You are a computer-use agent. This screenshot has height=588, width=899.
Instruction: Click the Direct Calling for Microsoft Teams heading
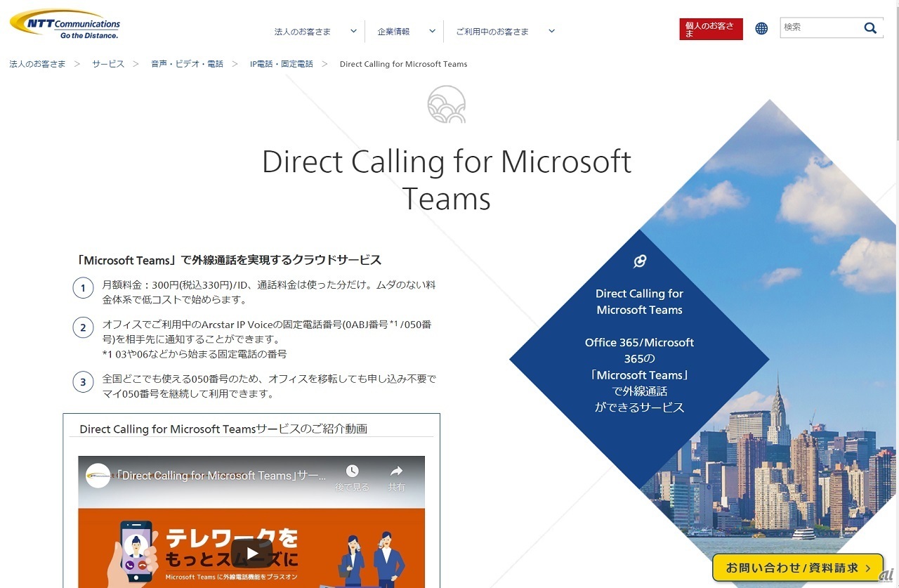click(447, 180)
